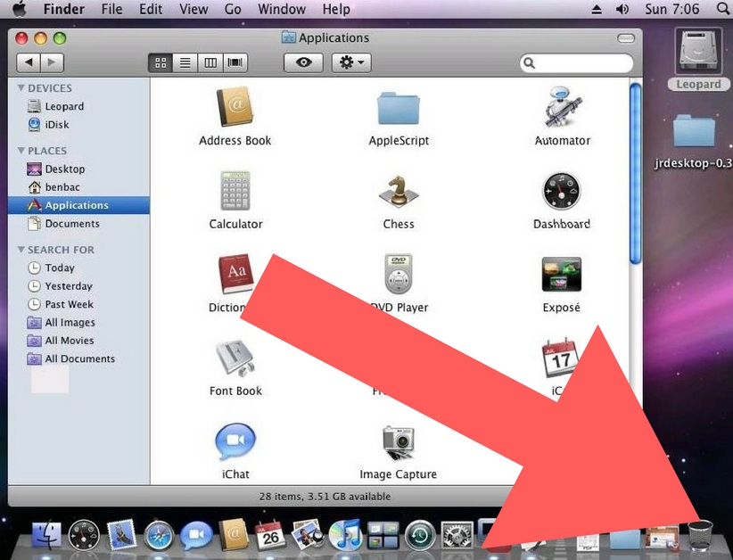
Task: Select the Dictionary app icon
Action: (x=235, y=275)
